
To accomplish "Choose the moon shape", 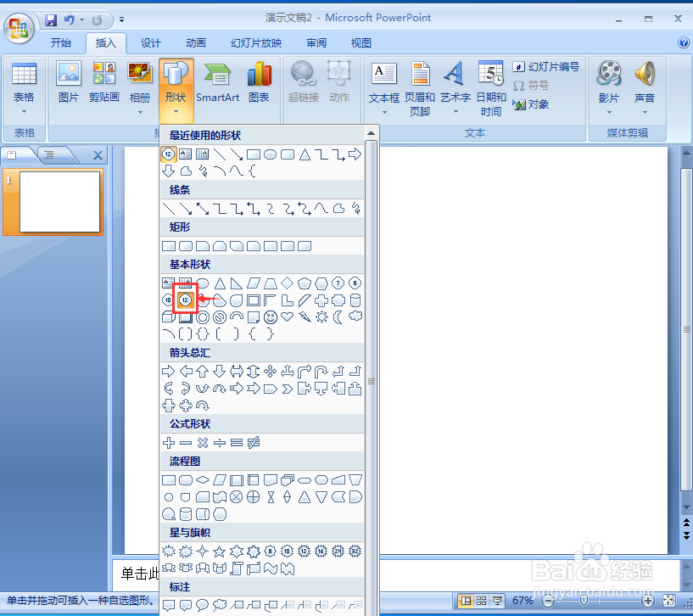I will 338,317.
